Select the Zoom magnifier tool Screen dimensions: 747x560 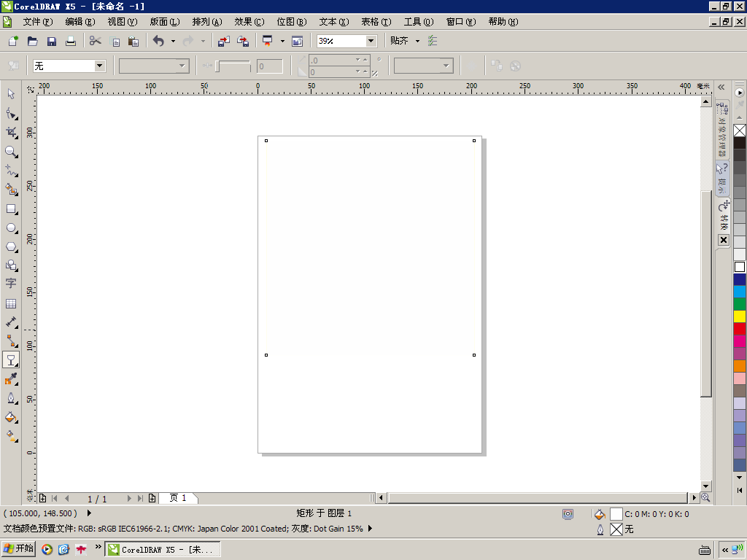[11, 152]
